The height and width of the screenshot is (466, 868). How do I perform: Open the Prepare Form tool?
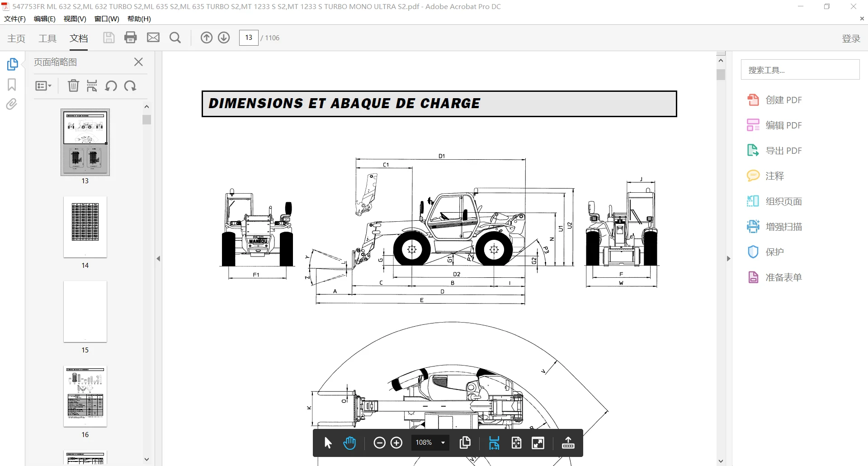pos(774,277)
